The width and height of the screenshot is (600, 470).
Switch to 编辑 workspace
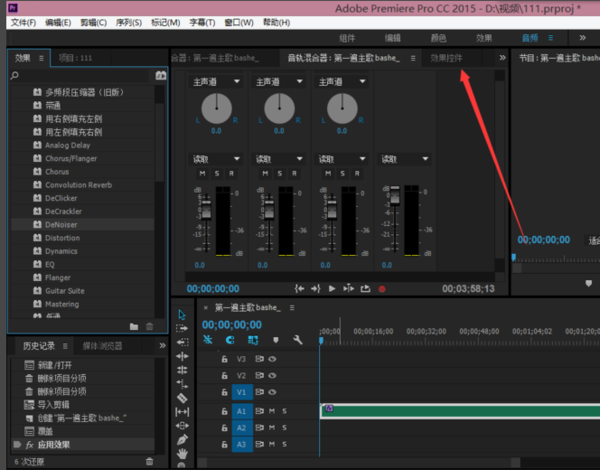click(393, 38)
